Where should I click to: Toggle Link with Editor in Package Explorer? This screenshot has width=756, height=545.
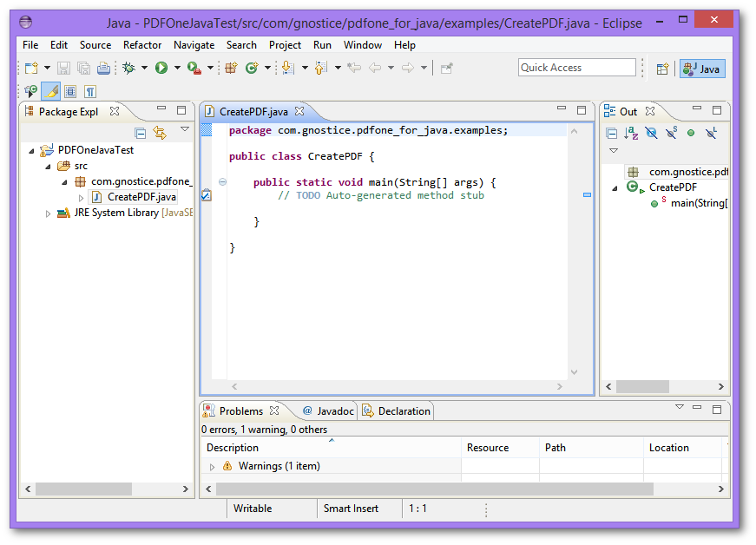click(x=160, y=133)
